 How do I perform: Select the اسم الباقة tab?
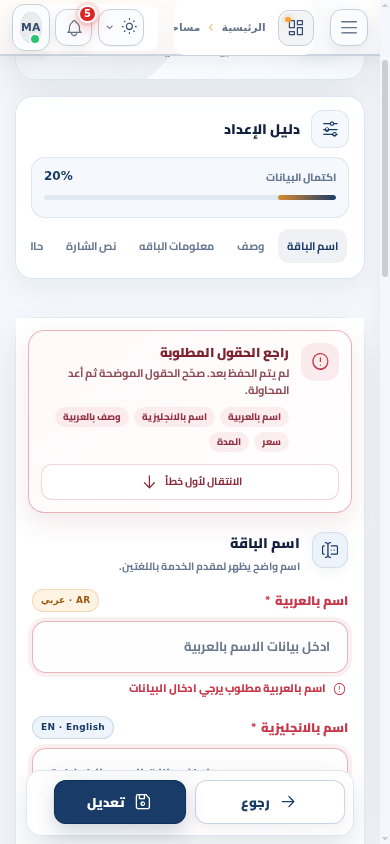tap(313, 247)
